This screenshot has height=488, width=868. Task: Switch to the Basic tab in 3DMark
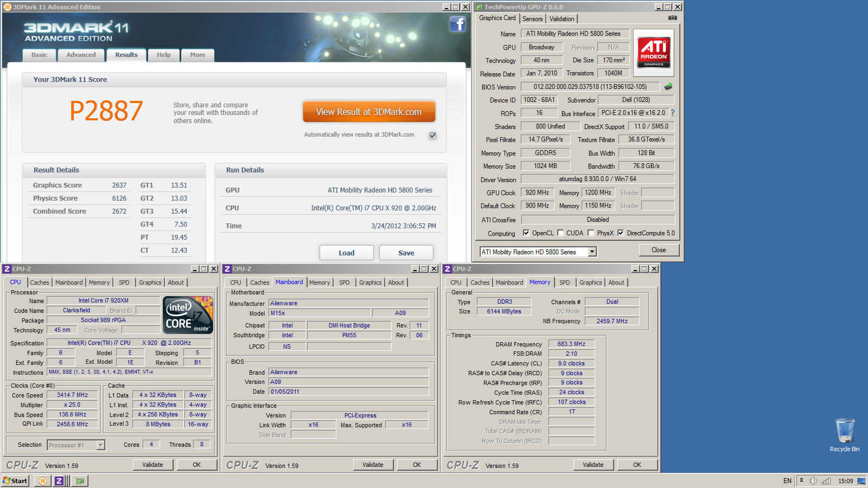click(39, 55)
